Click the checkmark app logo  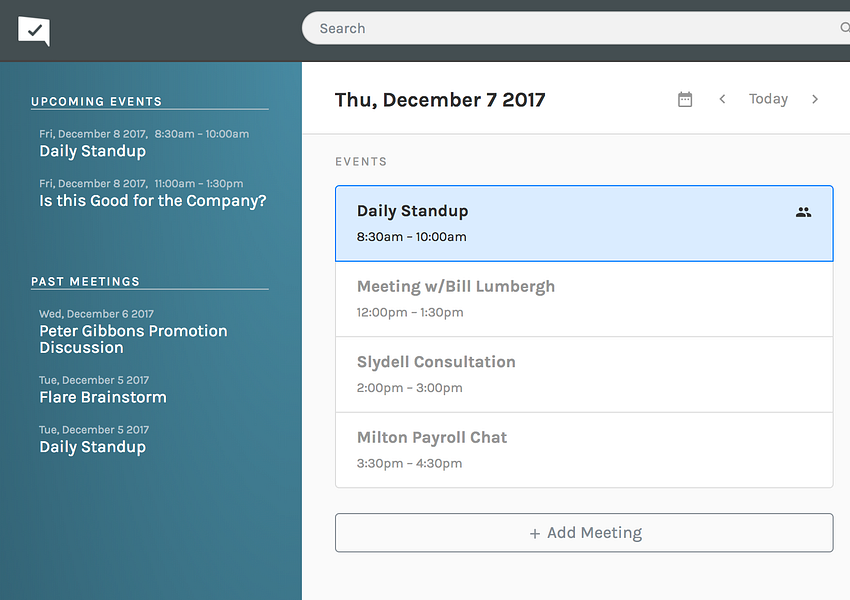[x=34, y=31]
